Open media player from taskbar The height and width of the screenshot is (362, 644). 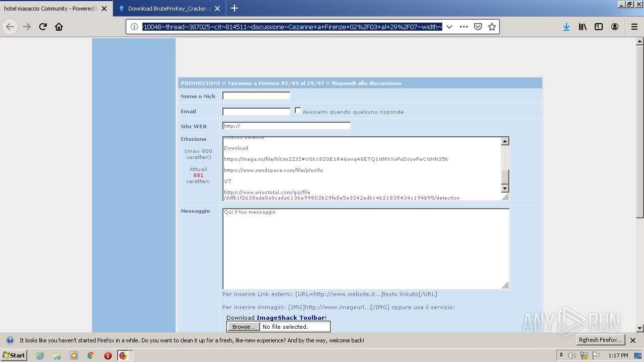point(74,355)
